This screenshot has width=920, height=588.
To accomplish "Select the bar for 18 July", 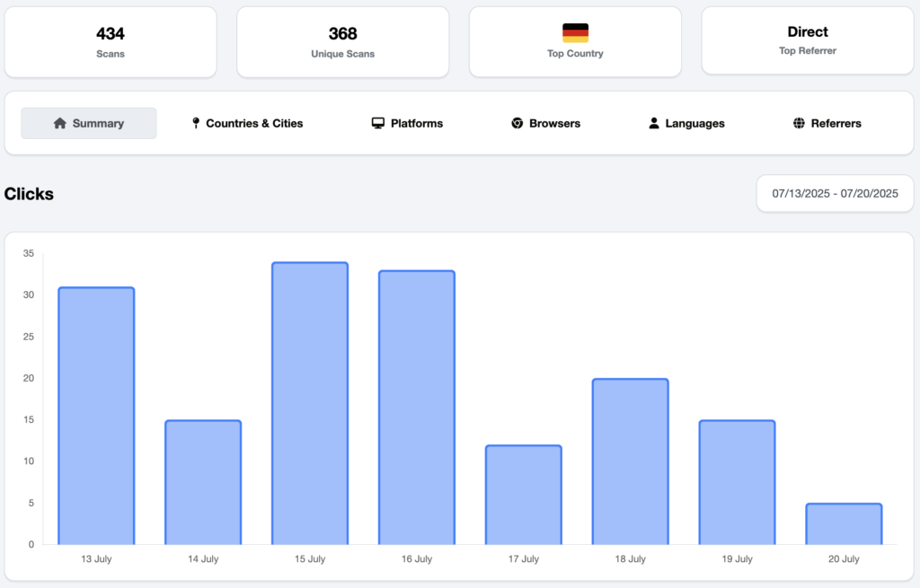I will click(x=630, y=461).
